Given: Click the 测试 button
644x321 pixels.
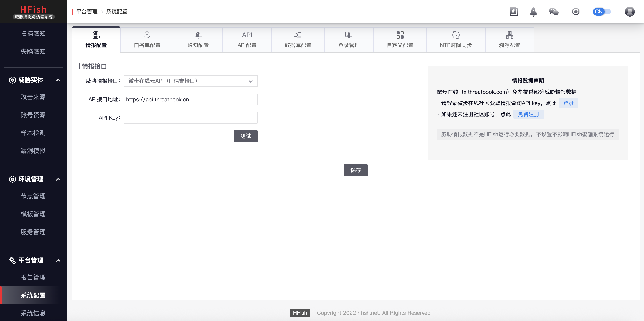Looking at the screenshot, I should click(x=245, y=136).
